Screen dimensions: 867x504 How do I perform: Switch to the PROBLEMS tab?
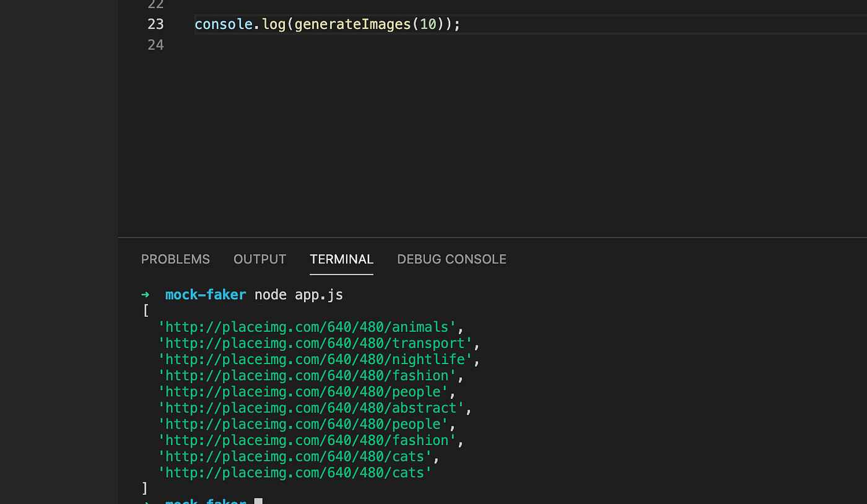point(175,259)
